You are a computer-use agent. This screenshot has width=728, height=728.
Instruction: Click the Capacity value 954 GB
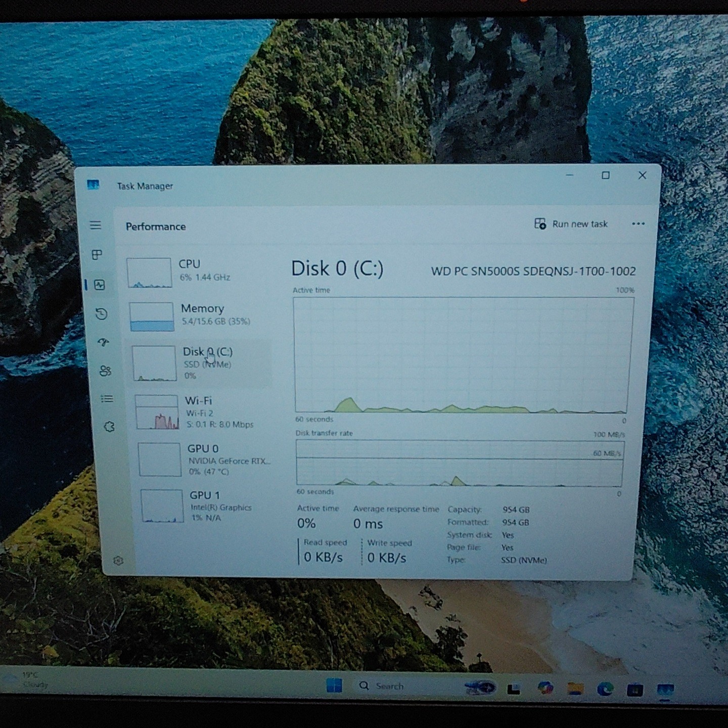(516, 510)
